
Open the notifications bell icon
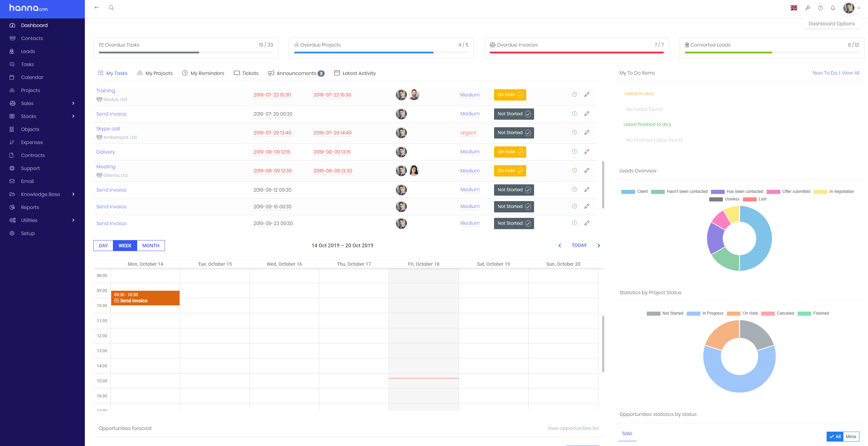[833, 8]
